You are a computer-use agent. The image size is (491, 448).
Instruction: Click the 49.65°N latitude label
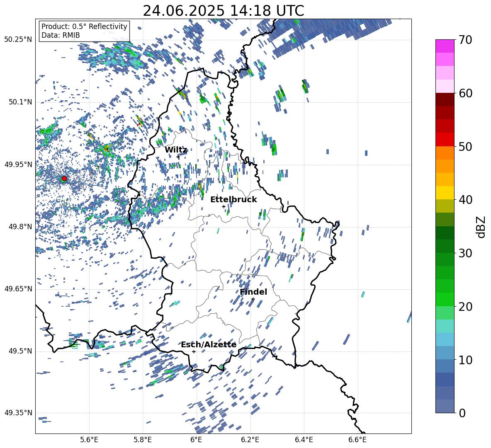18,288
